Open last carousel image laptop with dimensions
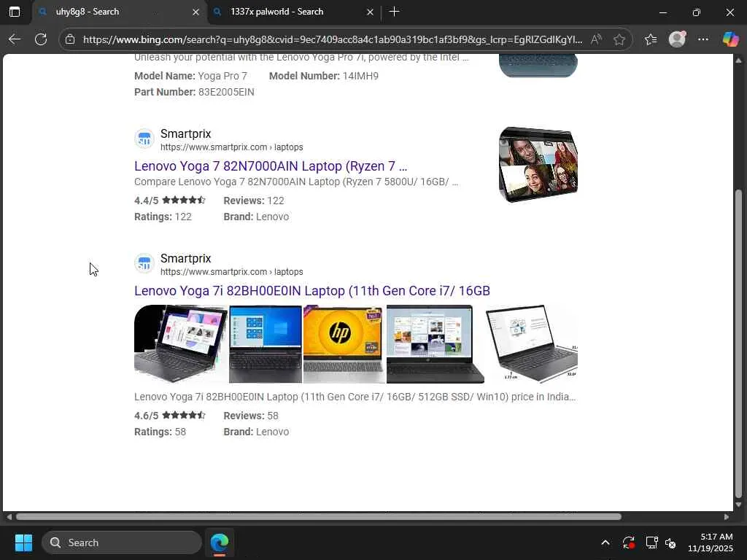The image size is (747, 560). click(532, 344)
